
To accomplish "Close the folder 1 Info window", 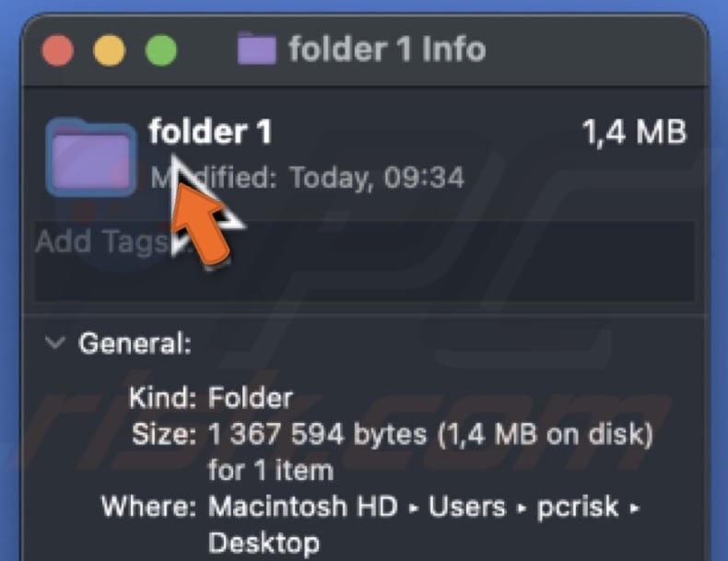I will pyautogui.click(x=59, y=49).
